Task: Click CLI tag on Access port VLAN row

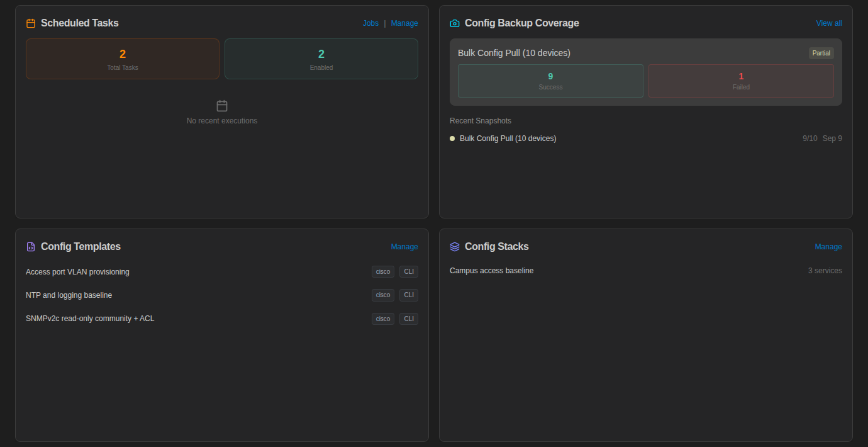Action: click(x=409, y=272)
